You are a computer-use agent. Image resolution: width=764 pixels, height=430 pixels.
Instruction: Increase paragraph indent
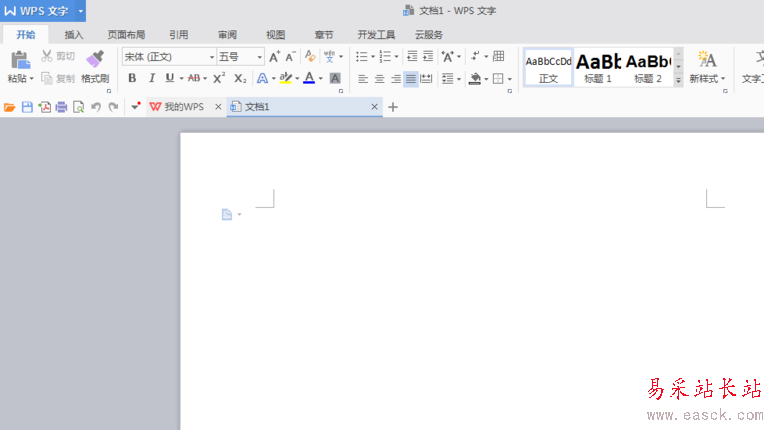(x=428, y=56)
